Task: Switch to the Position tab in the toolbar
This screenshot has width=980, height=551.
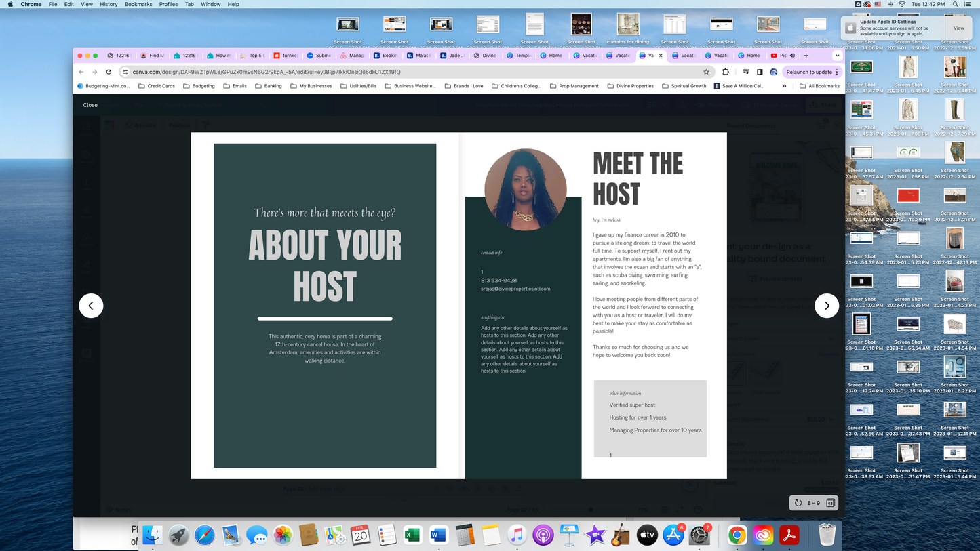Action: click(x=178, y=125)
